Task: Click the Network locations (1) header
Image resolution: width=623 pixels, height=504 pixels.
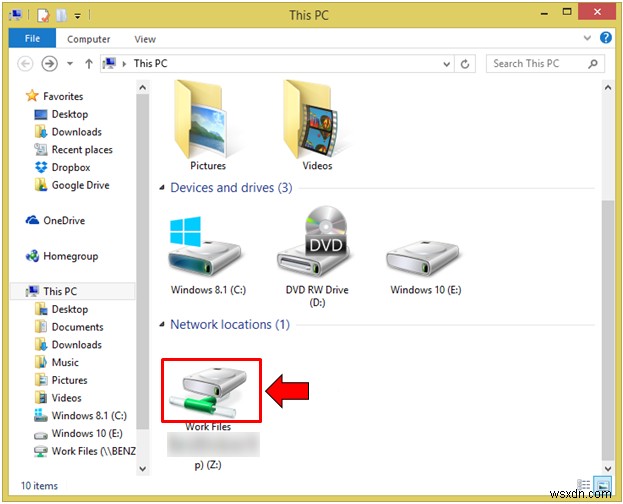Action: (x=230, y=325)
